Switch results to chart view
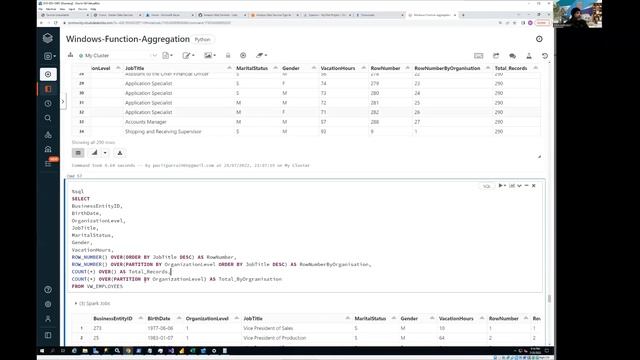This screenshot has width=640, height=360. (94, 153)
